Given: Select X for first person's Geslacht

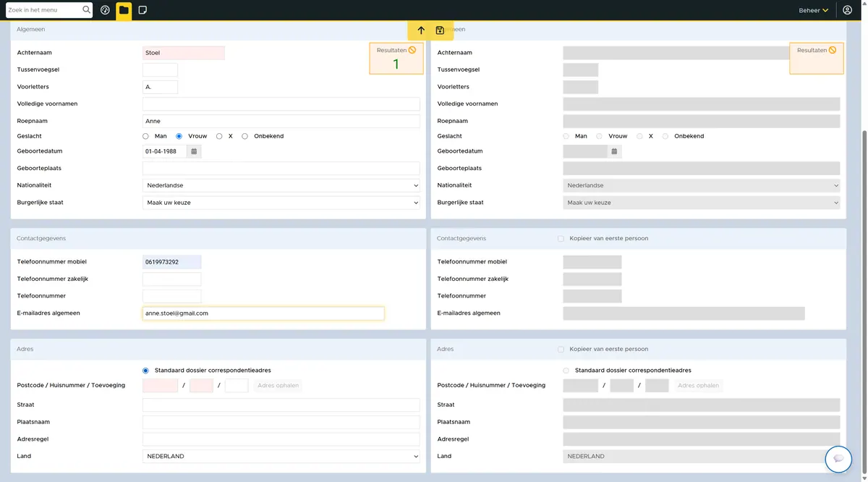Looking at the screenshot, I should click(219, 136).
